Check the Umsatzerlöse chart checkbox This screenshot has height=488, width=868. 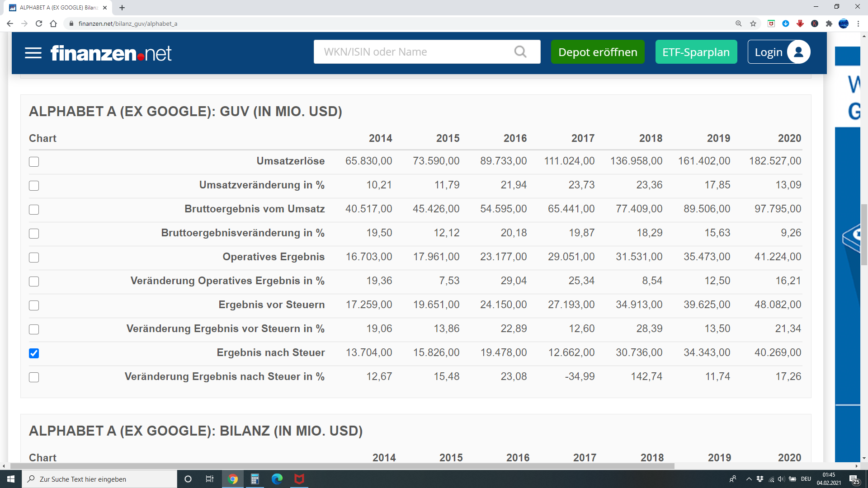coord(34,162)
